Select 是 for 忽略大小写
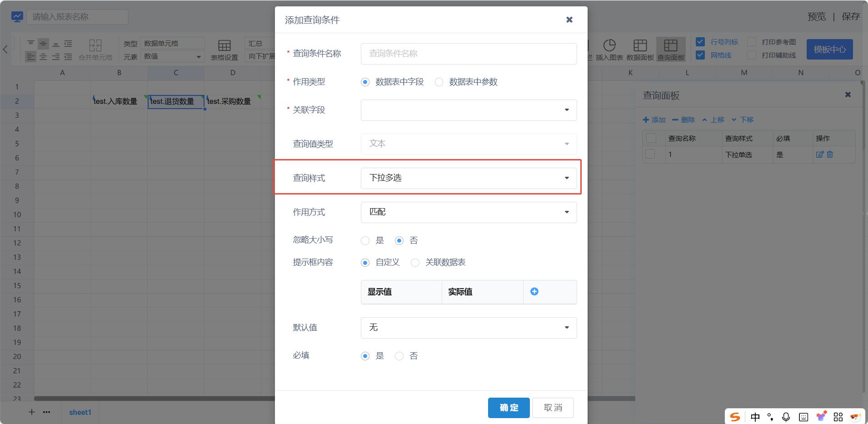This screenshot has height=424, width=868. click(365, 241)
